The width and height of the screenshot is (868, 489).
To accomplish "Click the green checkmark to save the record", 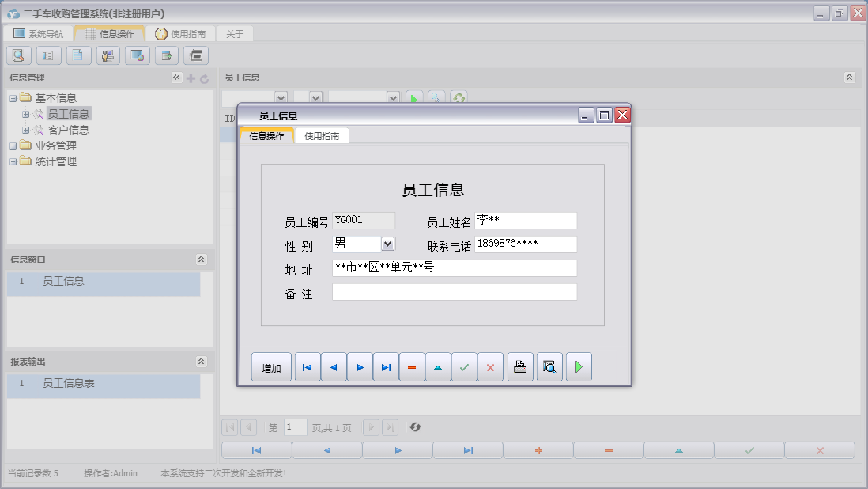I will pos(464,367).
